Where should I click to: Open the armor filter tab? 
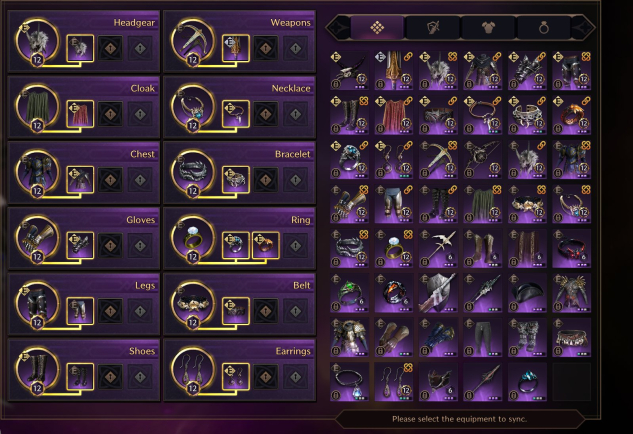[x=488, y=27]
